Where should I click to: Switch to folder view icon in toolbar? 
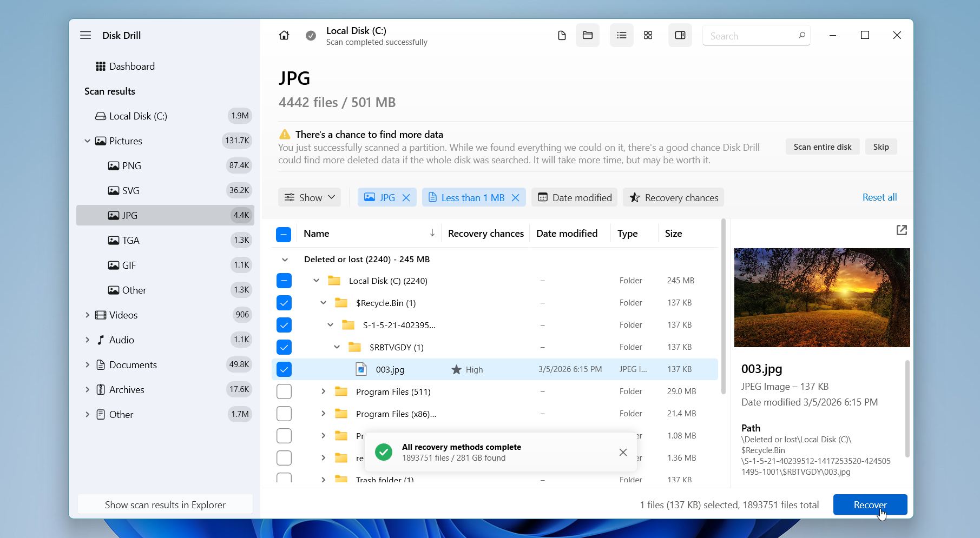(588, 36)
